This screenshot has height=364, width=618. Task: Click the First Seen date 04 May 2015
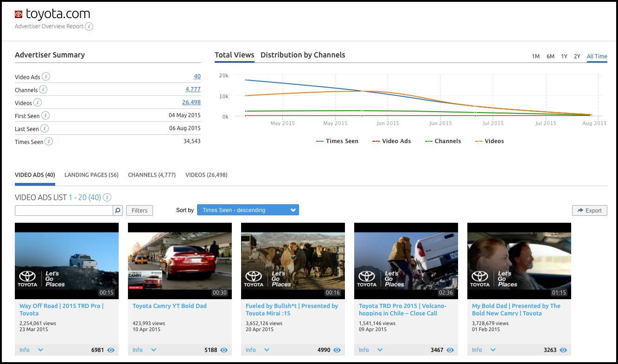(185, 115)
